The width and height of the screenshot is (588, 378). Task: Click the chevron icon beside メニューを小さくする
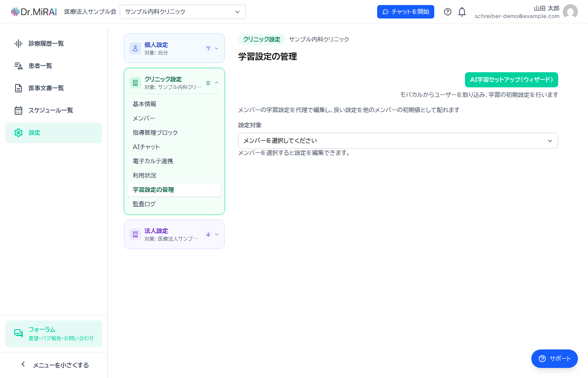click(23, 365)
